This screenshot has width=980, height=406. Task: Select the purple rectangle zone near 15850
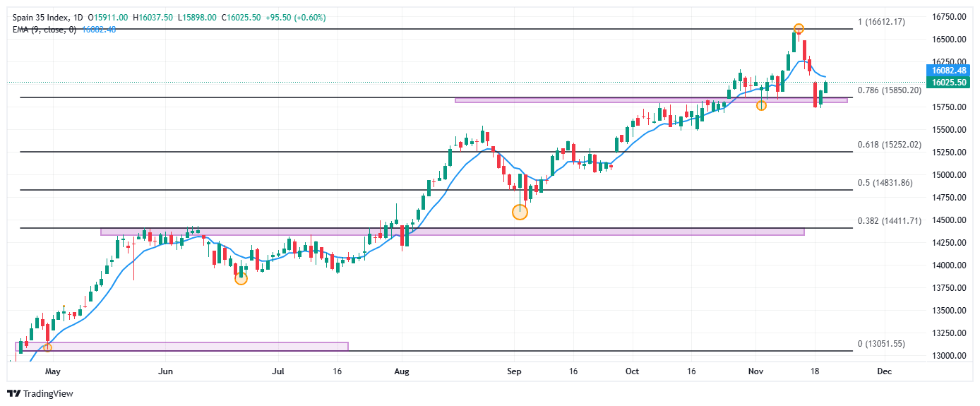click(x=650, y=100)
